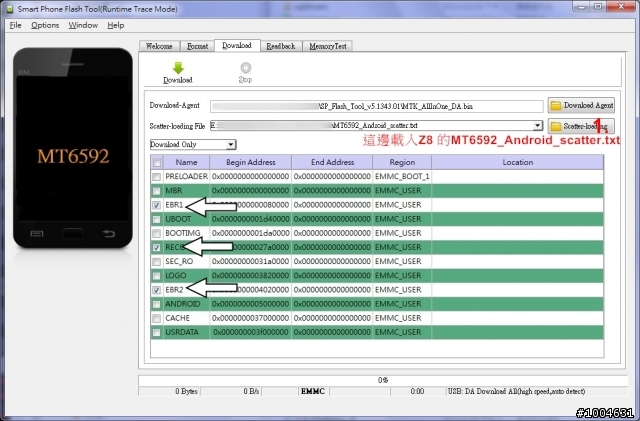The image size is (640, 421).
Task: Click the phone's back key icon
Action: point(109,234)
